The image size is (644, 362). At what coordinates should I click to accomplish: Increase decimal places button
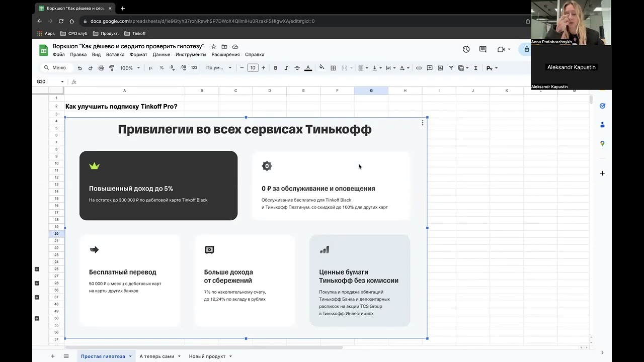(x=183, y=68)
